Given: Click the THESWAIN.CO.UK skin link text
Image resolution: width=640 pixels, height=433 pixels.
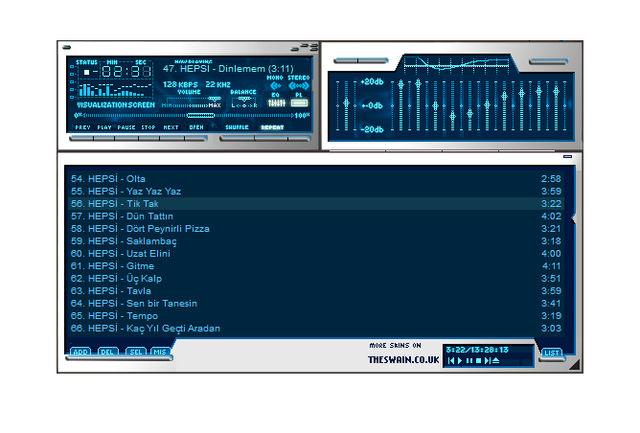Looking at the screenshot, I should [403, 360].
